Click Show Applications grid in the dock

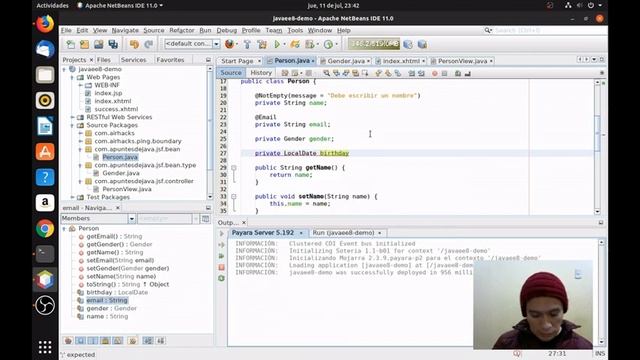[45, 347]
